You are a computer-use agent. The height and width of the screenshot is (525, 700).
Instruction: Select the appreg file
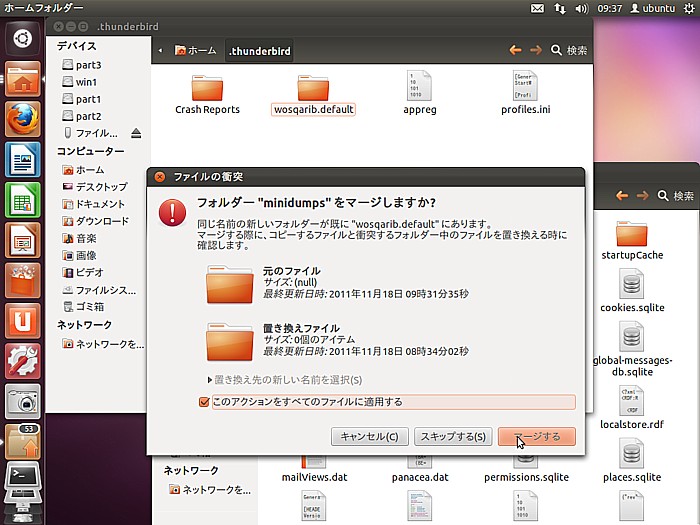click(x=420, y=93)
